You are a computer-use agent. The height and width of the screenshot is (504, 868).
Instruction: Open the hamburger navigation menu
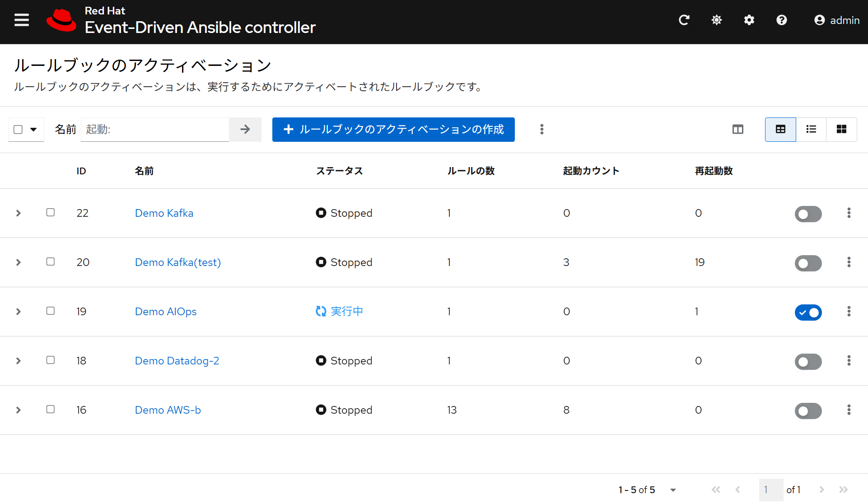pyautogui.click(x=21, y=20)
